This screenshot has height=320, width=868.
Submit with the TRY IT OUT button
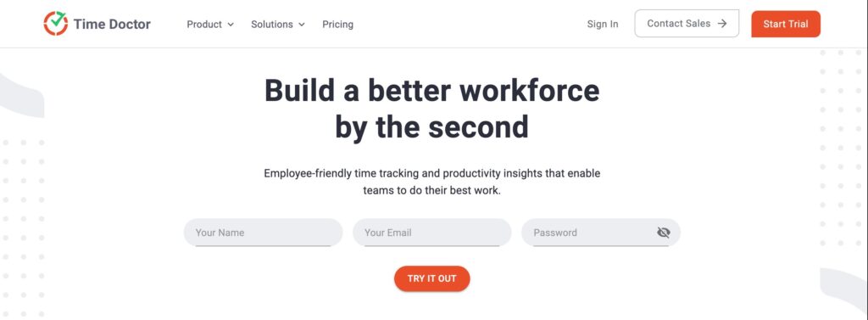pyautogui.click(x=431, y=278)
